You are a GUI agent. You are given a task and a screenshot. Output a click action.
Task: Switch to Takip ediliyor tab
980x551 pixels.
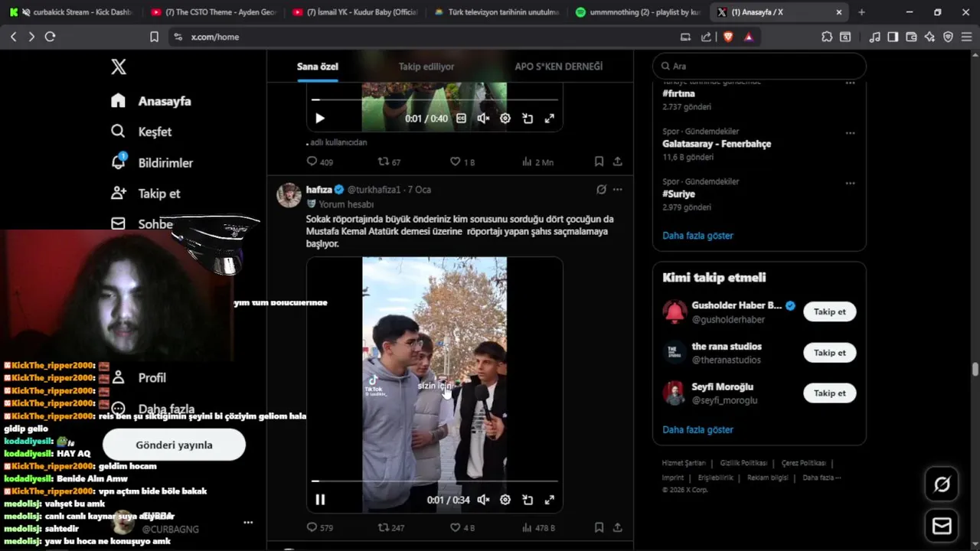click(426, 67)
